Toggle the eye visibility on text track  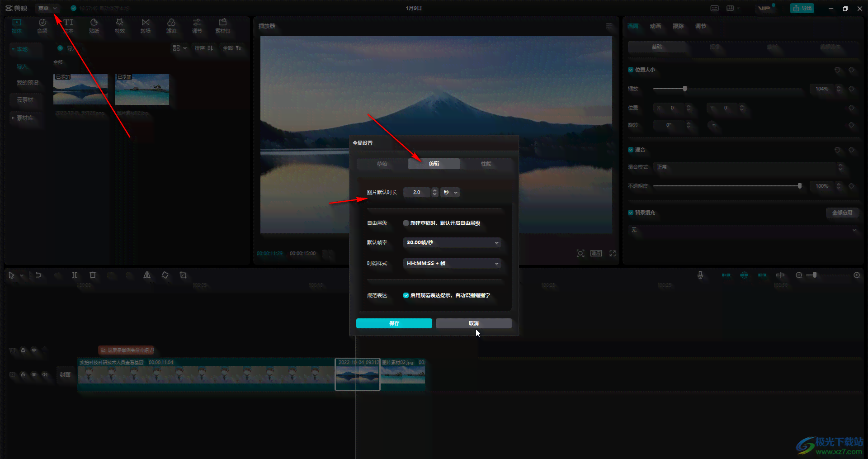[34, 350]
